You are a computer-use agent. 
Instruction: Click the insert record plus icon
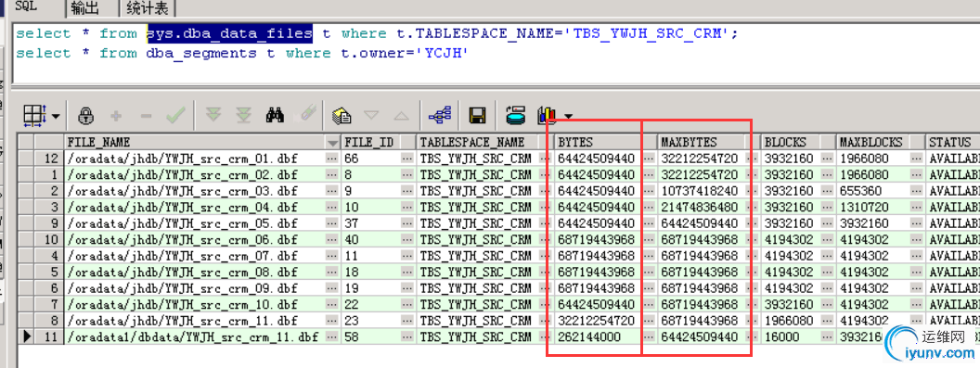pyautogui.click(x=116, y=116)
